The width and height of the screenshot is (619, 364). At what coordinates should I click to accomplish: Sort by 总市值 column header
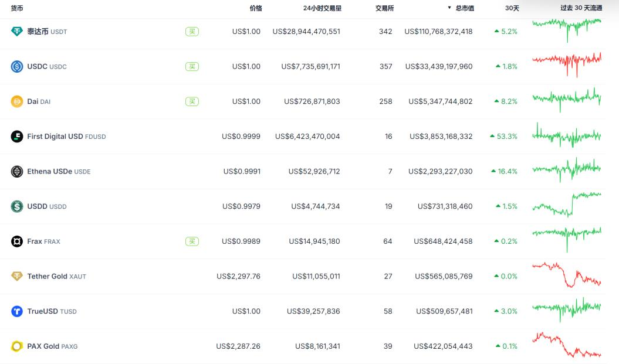tap(464, 8)
